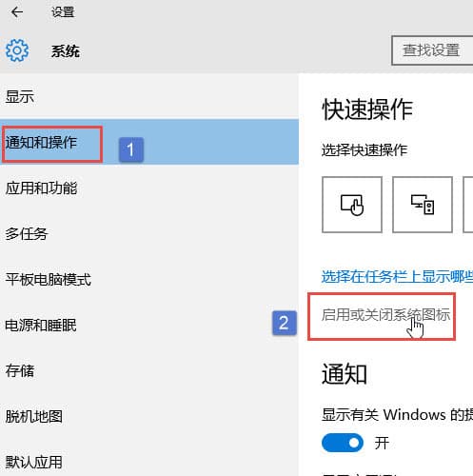Click the 系统 header label
Image resolution: width=473 pixels, height=476 pixels.
(x=66, y=50)
